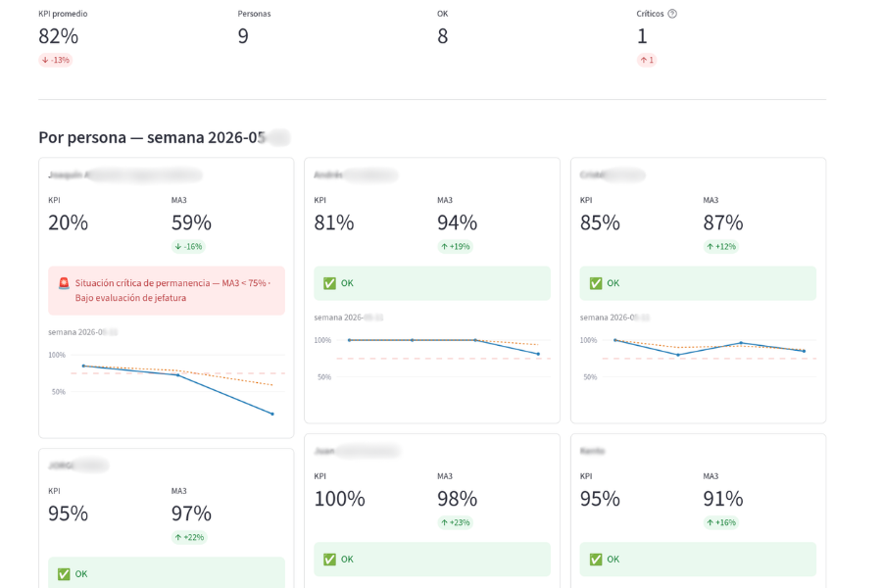Select the 81% KPI value
This screenshot has width=882, height=588.
coord(334,222)
